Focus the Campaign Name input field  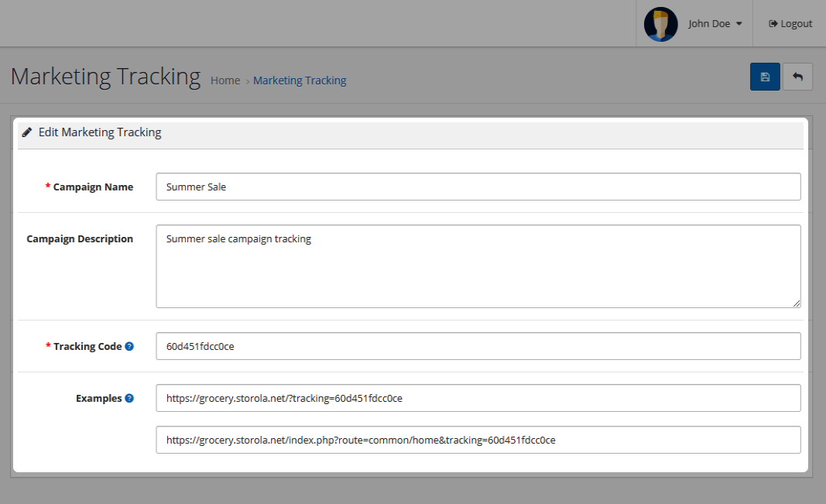(478, 187)
